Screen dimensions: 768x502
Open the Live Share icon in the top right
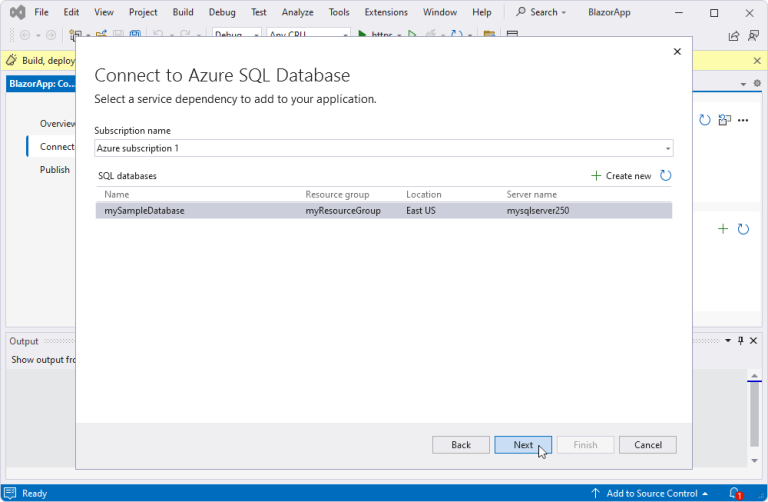coord(733,36)
